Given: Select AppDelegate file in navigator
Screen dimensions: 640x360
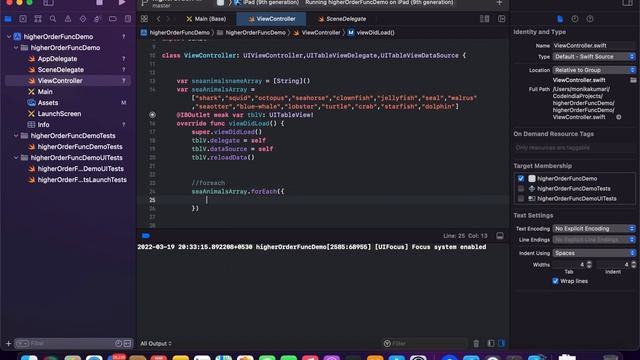Looking at the screenshot, I should point(57,59).
